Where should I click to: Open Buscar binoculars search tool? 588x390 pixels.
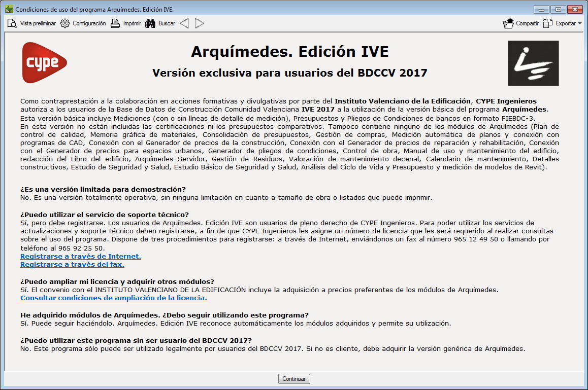tap(160, 23)
